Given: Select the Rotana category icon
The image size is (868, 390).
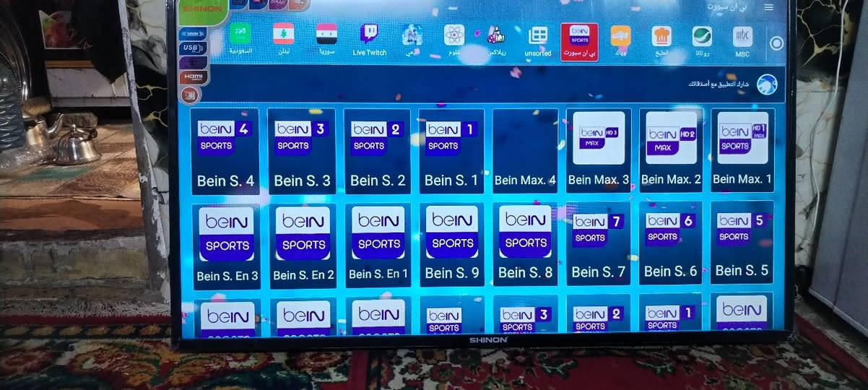Looking at the screenshot, I should pyautogui.click(x=701, y=40).
